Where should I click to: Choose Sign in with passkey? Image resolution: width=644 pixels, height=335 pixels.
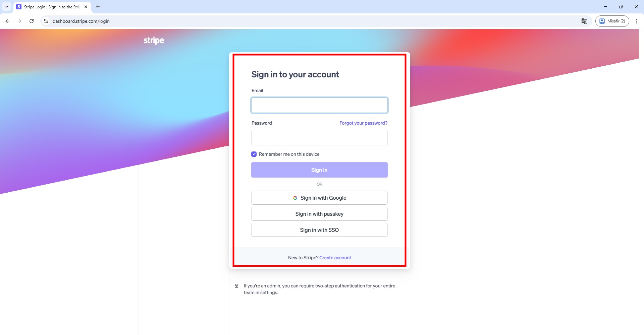click(319, 214)
